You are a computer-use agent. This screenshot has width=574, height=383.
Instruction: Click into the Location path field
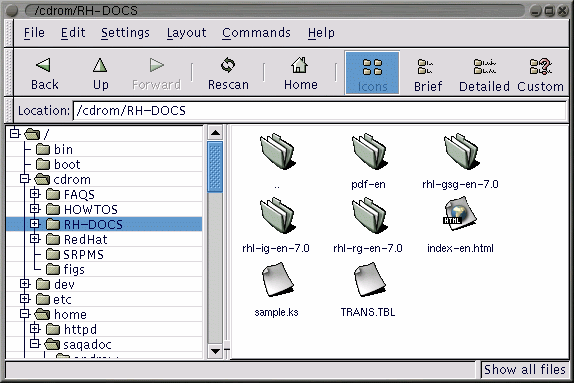[320, 111]
